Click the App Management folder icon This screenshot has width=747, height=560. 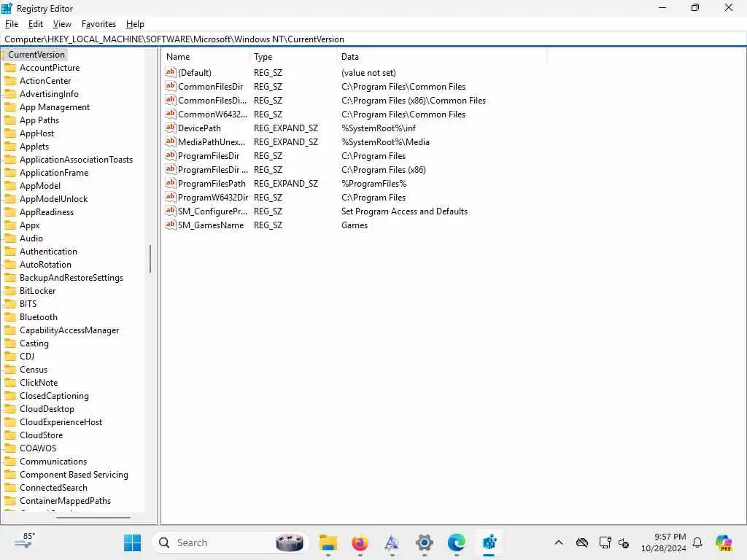pos(10,107)
